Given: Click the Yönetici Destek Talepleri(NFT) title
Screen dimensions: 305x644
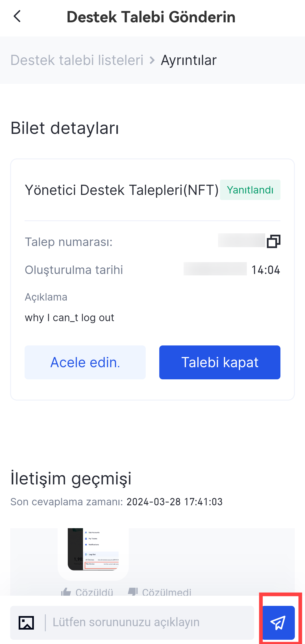Looking at the screenshot, I should coord(121,190).
